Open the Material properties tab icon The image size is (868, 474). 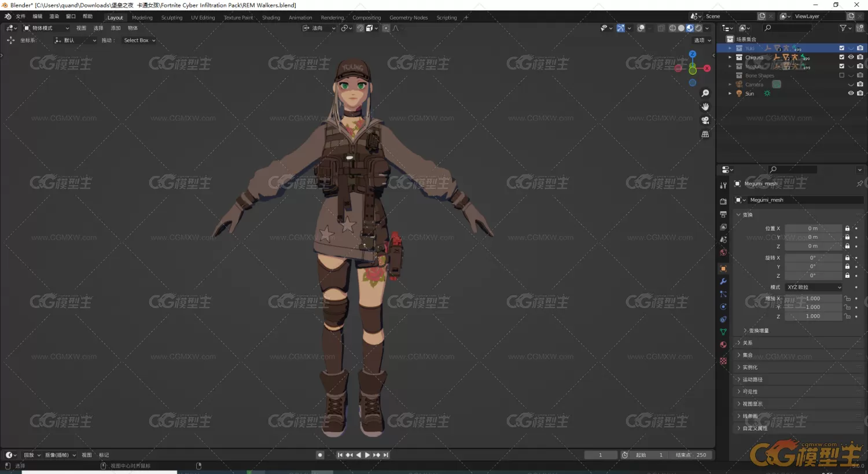click(723, 345)
